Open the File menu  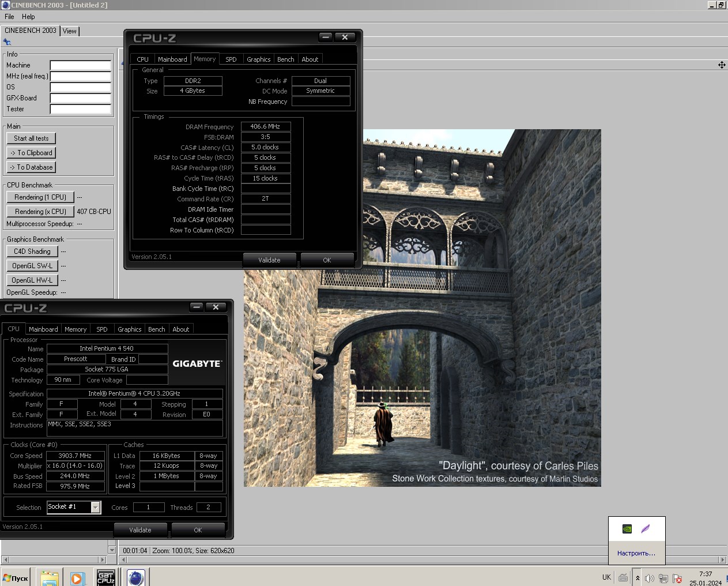(9, 17)
